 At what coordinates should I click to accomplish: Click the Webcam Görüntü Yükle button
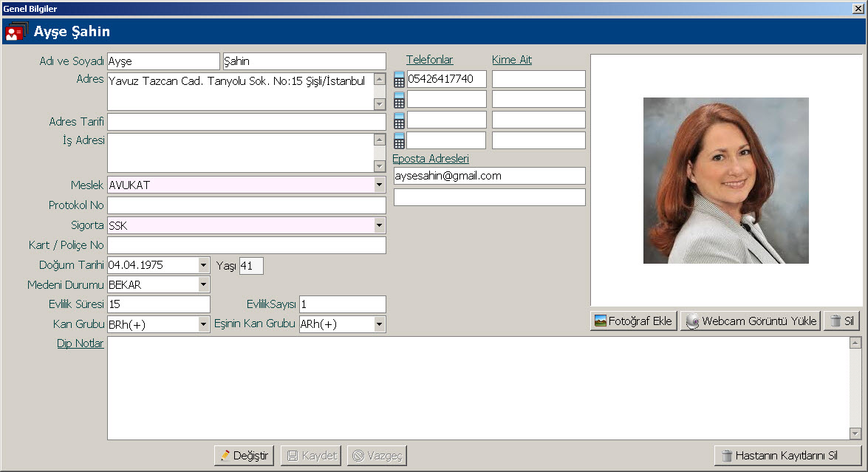751,321
